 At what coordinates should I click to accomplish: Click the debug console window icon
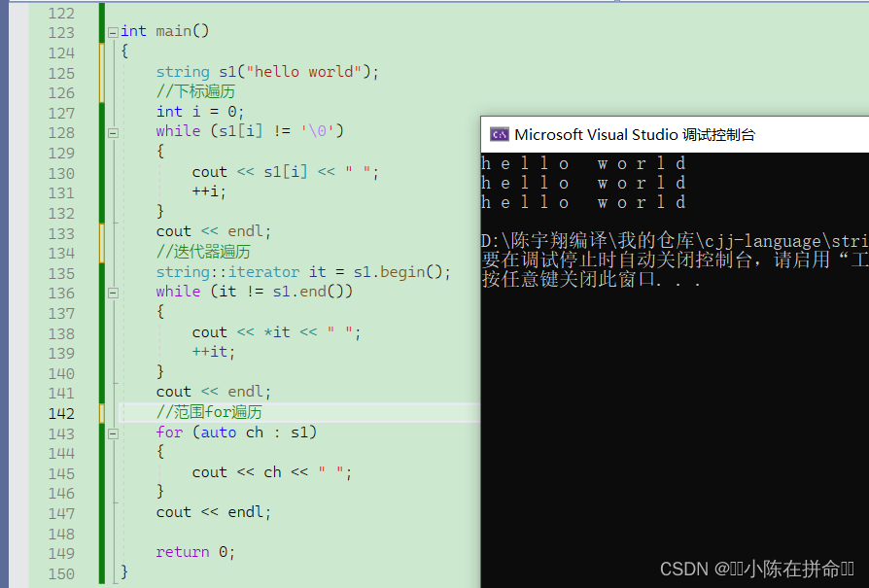(x=500, y=135)
